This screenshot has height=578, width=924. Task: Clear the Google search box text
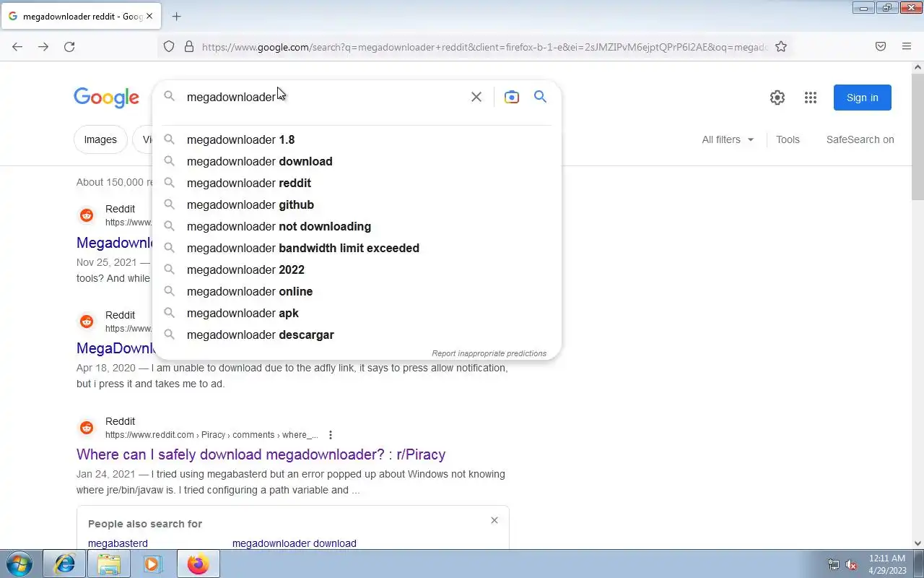(476, 97)
